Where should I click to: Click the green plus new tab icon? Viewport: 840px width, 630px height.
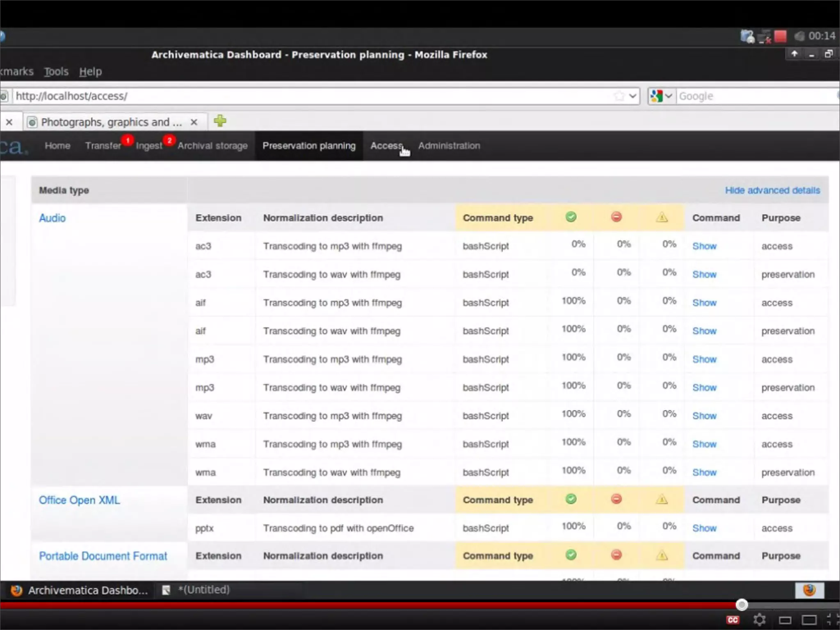click(220, 121)
